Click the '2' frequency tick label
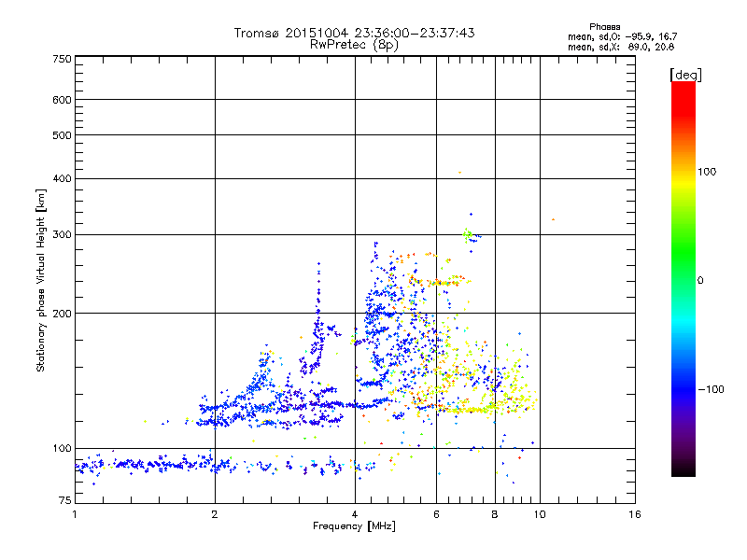The width and height of the screenshot is (747, 560). [215, 514]
